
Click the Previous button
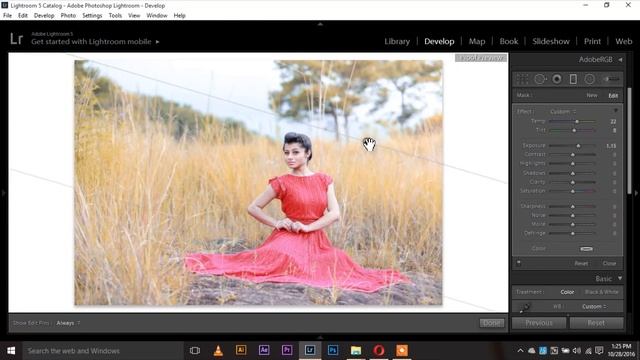539,323
